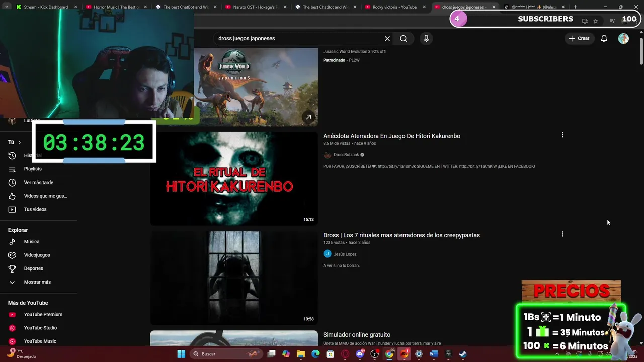Open YouTube notifications bell

(604, 38)
